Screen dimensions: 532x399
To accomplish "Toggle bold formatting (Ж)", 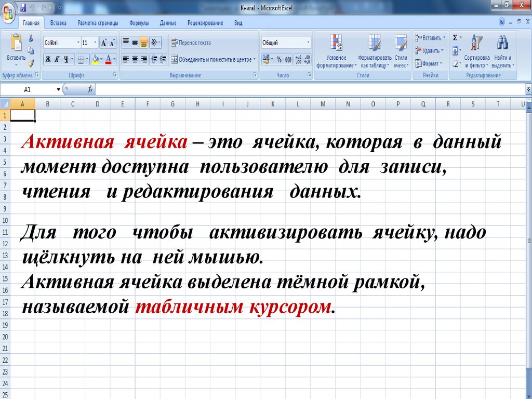I will click(x=48, y=59).
